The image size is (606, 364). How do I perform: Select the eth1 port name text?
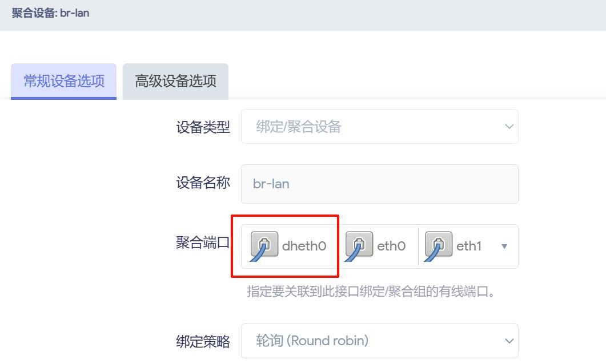coord(469,246)
